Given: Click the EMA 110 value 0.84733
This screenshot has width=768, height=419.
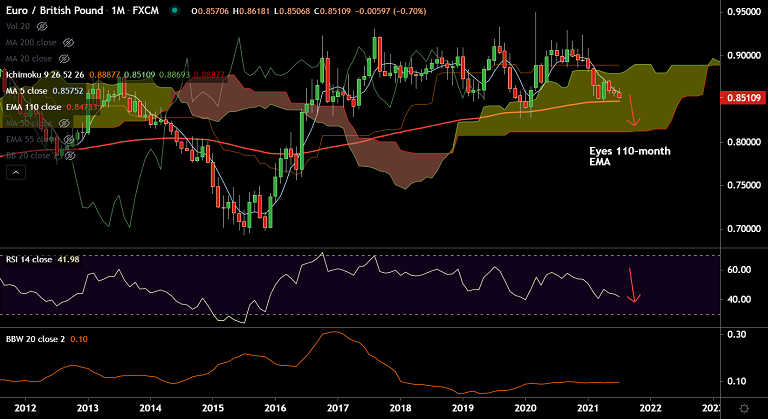Looking at the screenshot, I should [x=82, y=107].
